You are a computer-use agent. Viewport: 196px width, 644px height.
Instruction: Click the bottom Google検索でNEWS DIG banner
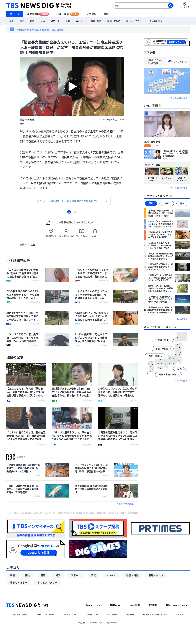coord(36,549)
